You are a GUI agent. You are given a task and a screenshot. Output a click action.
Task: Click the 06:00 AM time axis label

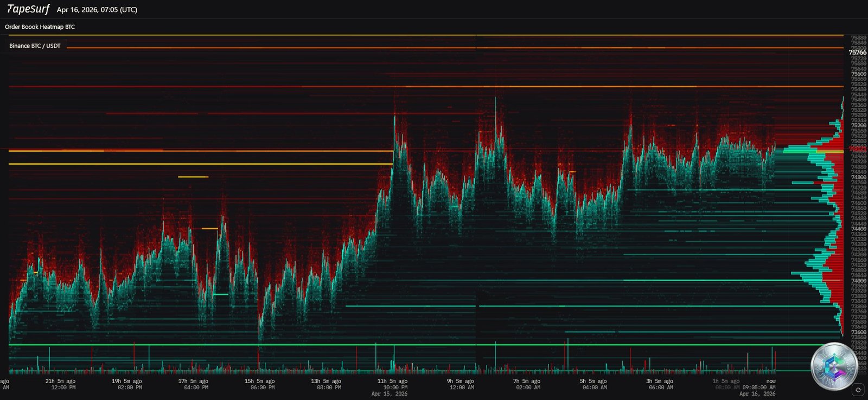661,388
